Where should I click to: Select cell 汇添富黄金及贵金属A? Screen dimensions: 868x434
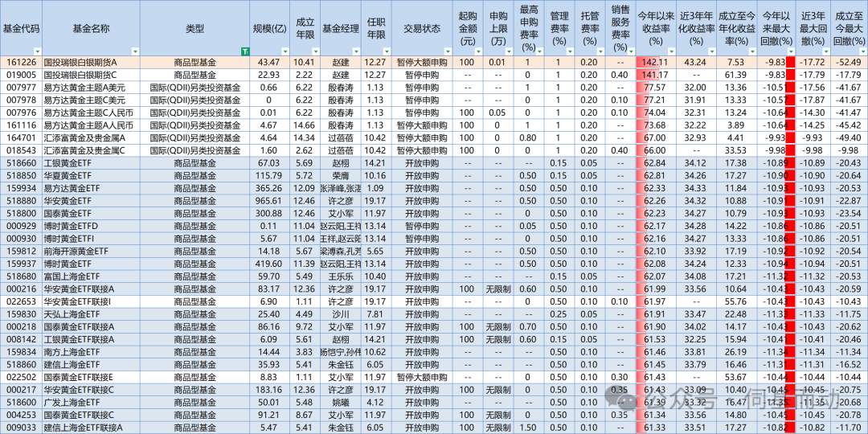(91, 137)
